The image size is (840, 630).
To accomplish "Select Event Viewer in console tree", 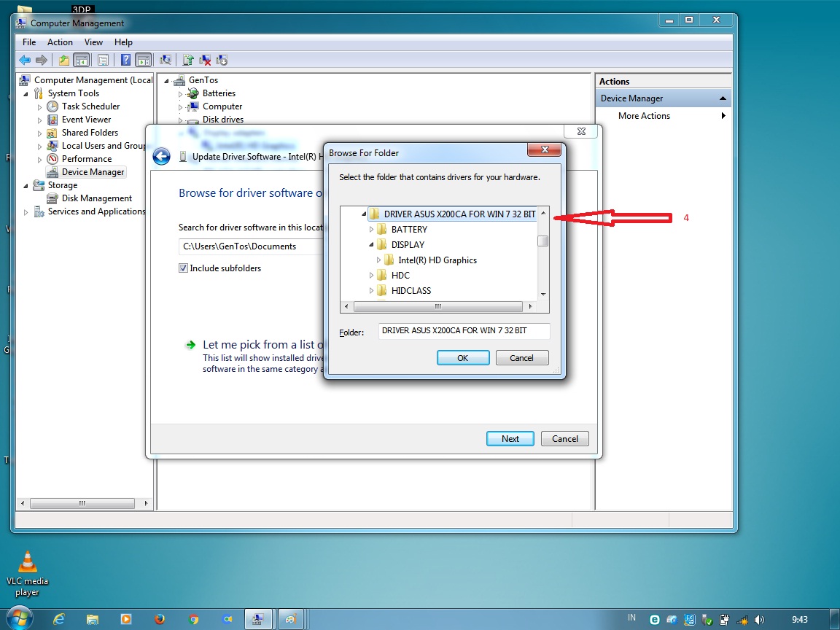I will (86, 120).
